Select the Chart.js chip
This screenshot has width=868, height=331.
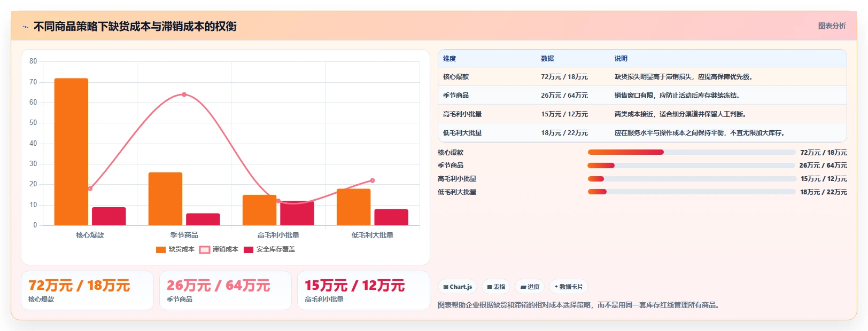tap(458, 287)
